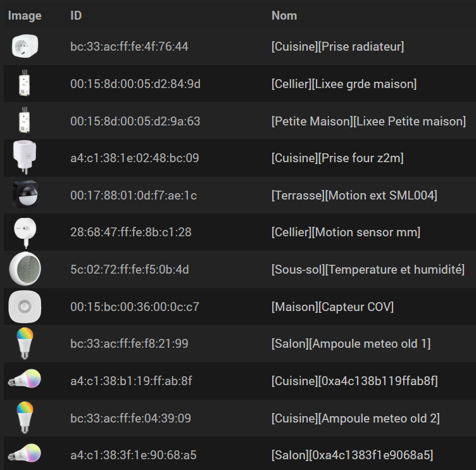Open the [Maison][Capteur COV] device name
This screenshot has height=470, width=476.
[x=332, y=307]
